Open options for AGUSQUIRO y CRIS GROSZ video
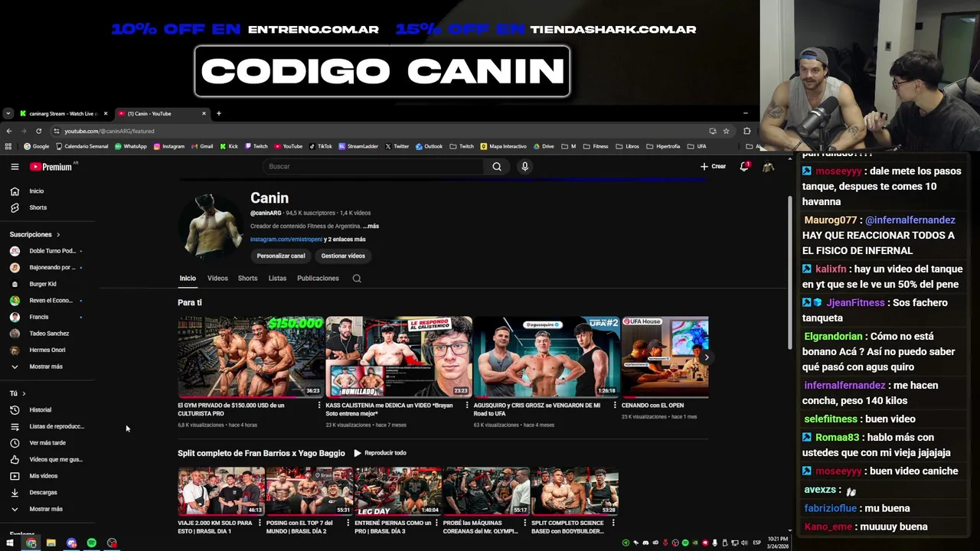980x551 pixels. [x=615, y=406]
